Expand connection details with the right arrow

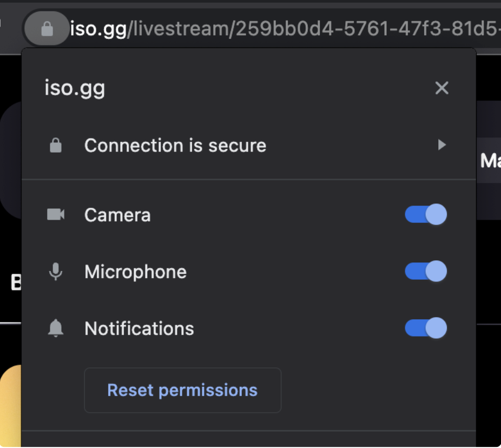tap(442, 145)
